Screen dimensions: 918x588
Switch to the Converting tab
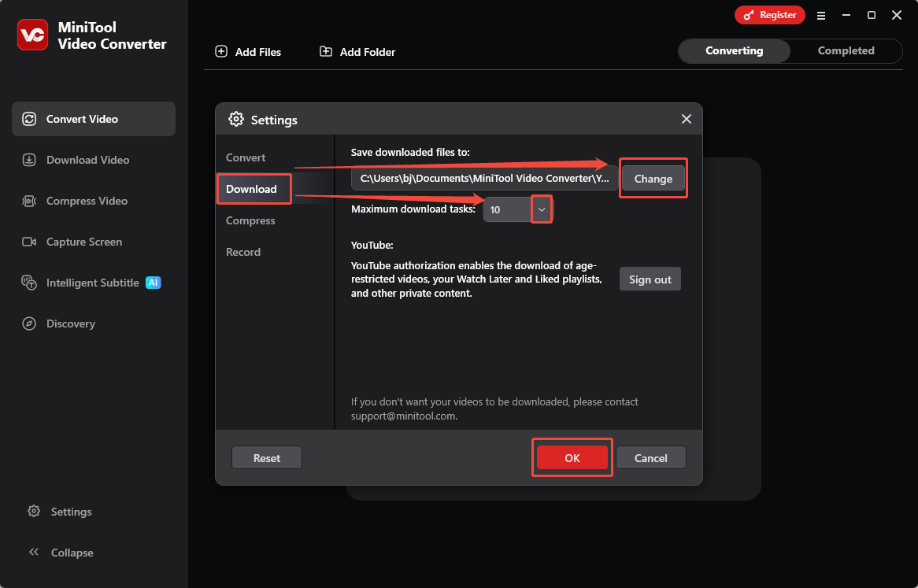tap(733, 50)
